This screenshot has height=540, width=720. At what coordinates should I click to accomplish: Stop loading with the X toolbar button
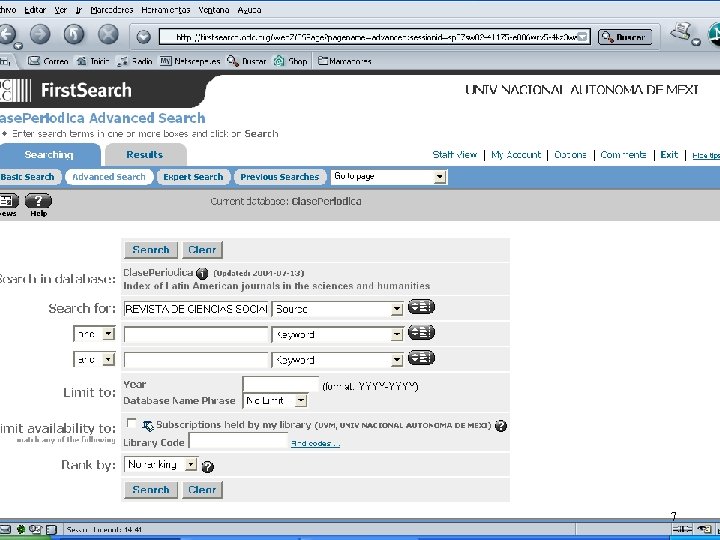[108, 34]
